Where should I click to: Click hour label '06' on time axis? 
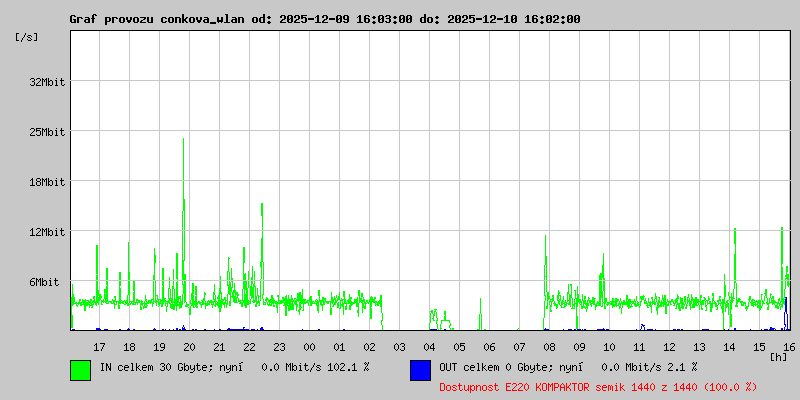click(x=490, y=347)
